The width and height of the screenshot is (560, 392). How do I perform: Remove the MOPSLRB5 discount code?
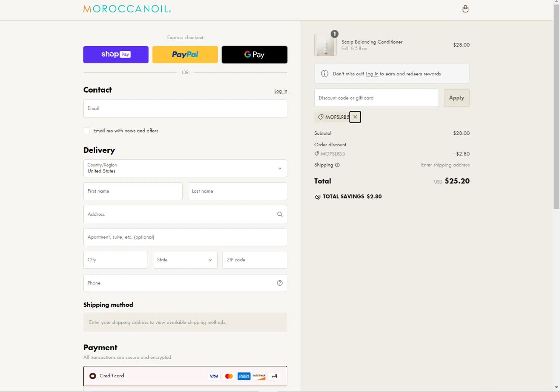(355, 117)
